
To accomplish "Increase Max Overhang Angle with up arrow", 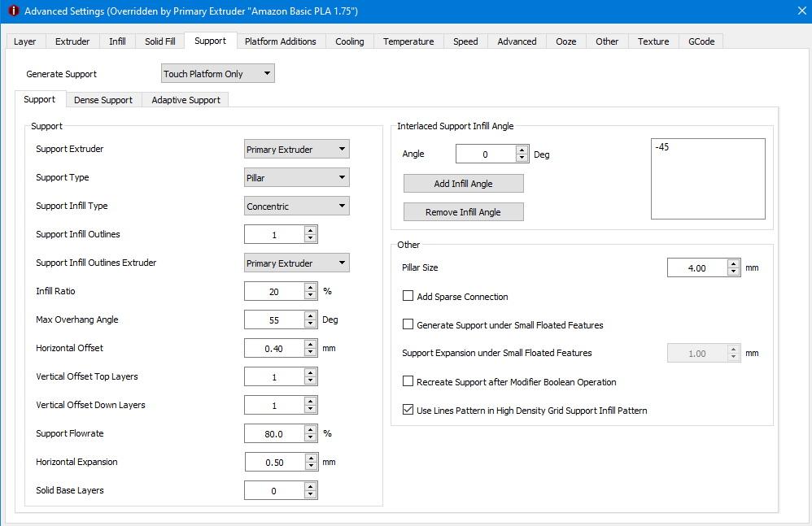I will coord(310,315).
